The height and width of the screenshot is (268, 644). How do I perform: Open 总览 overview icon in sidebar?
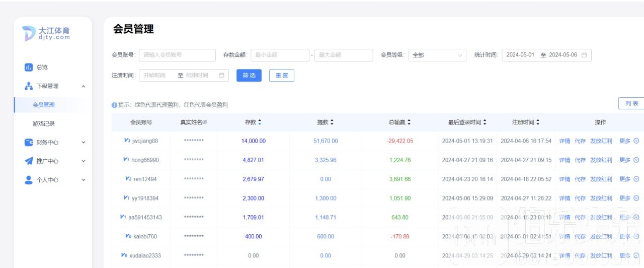pyautogui.click(x=29, y=67)
